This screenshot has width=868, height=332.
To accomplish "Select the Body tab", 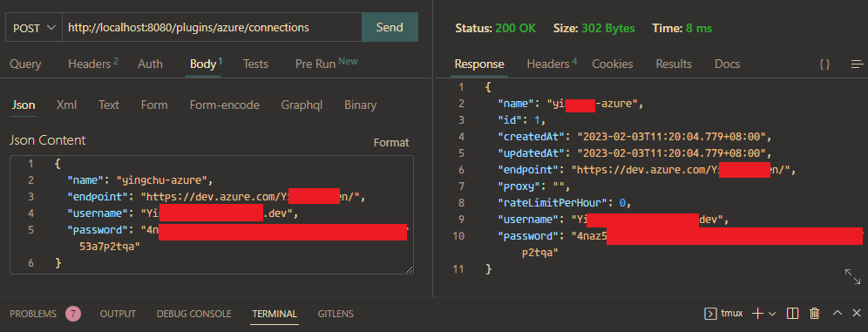I will tap(206, 64).
